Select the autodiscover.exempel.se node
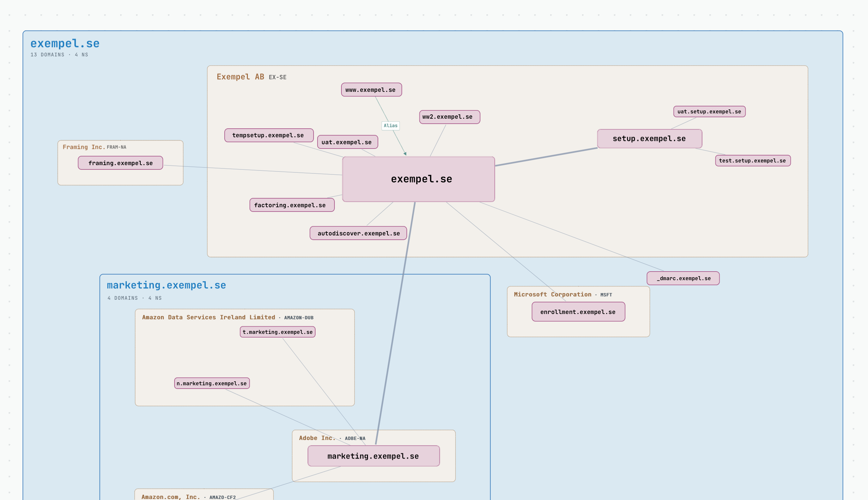868x500 pixels. coord(358,233)
